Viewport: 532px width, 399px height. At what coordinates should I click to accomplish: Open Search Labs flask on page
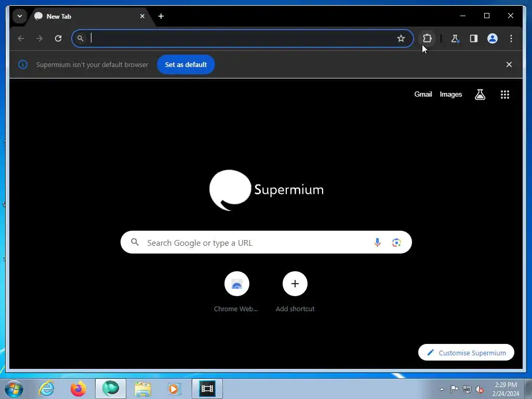click(x=480, y=95)
